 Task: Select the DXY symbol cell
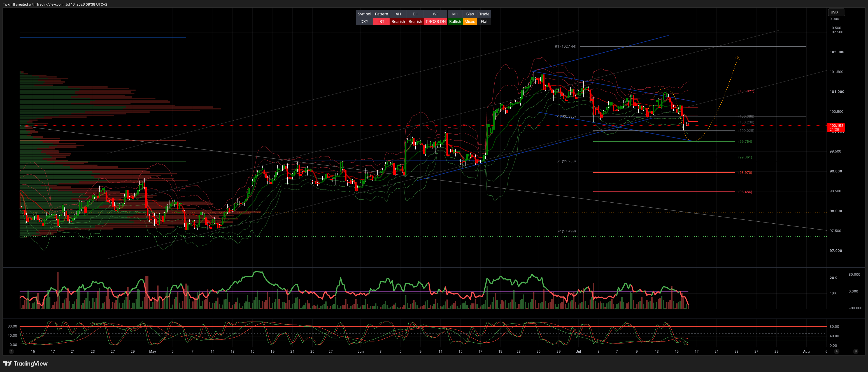coord(364,22)
